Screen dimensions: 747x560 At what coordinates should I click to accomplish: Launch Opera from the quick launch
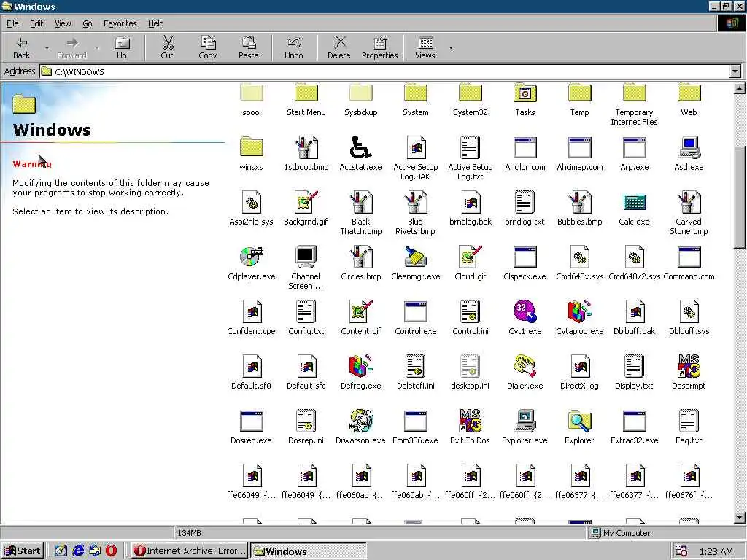pyautogui.click(x=111, y=551)
